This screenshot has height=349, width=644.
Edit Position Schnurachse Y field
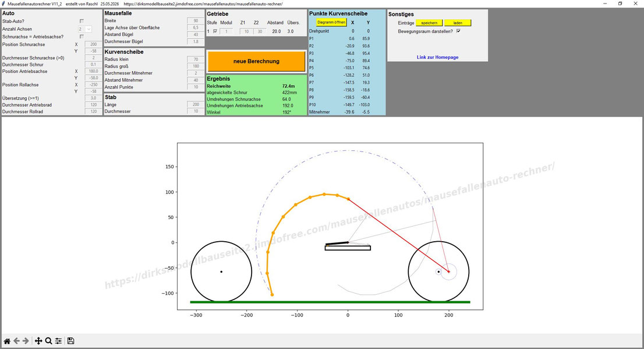tap(93, 51)
